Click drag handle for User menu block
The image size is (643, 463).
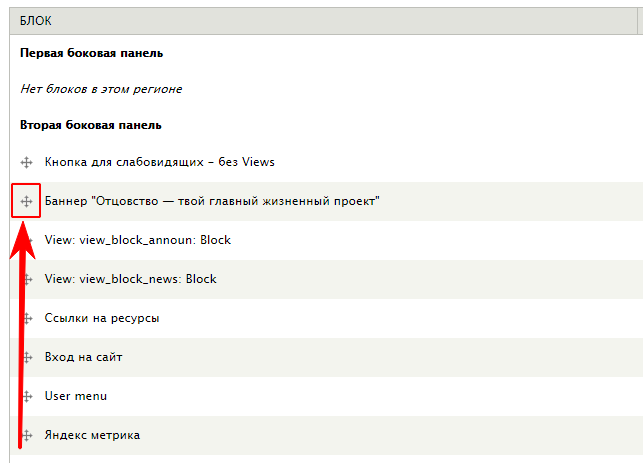click(26, 396)
